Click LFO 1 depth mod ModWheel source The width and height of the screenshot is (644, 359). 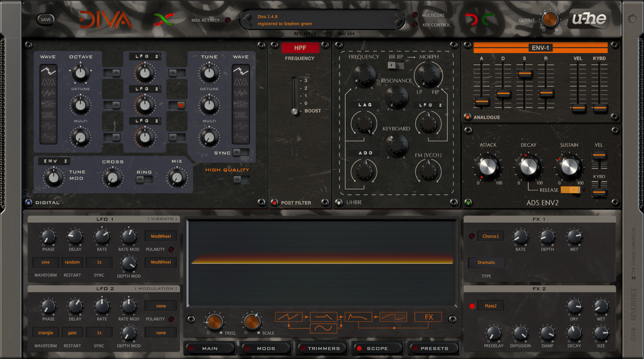(x=161, y=262)
